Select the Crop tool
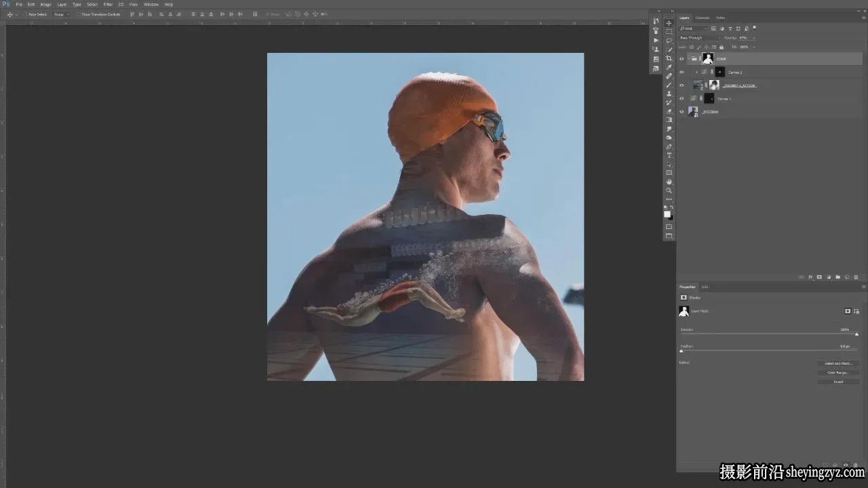868x488 pixels. 669,58
